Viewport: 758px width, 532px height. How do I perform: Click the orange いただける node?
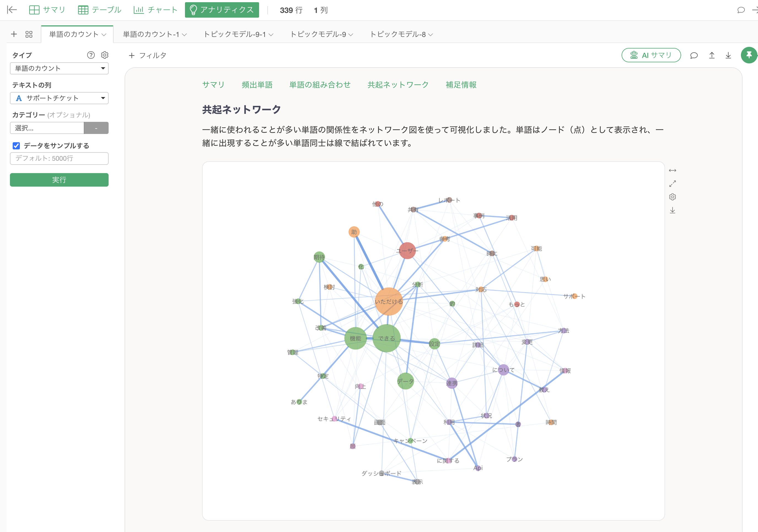point(389,302)
